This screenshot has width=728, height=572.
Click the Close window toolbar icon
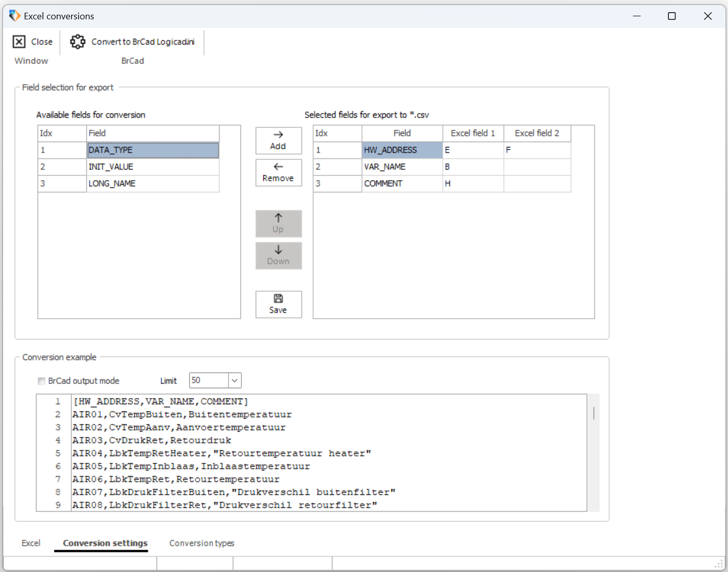tap(19, 42)
